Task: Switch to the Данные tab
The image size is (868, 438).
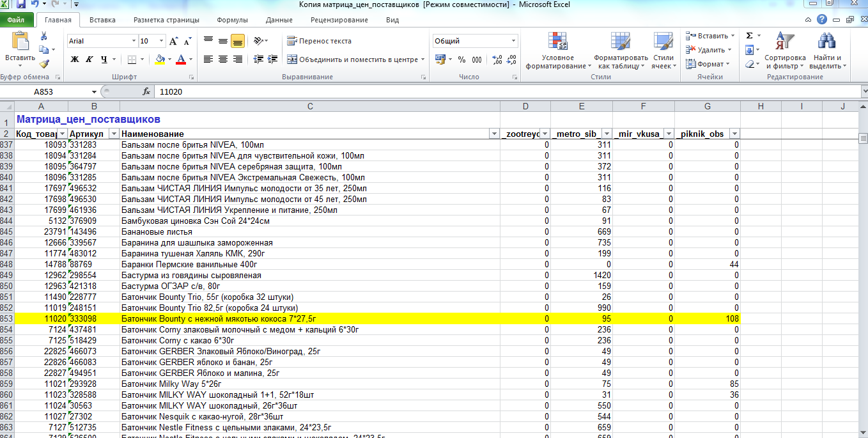Action: tap(279, 20)
